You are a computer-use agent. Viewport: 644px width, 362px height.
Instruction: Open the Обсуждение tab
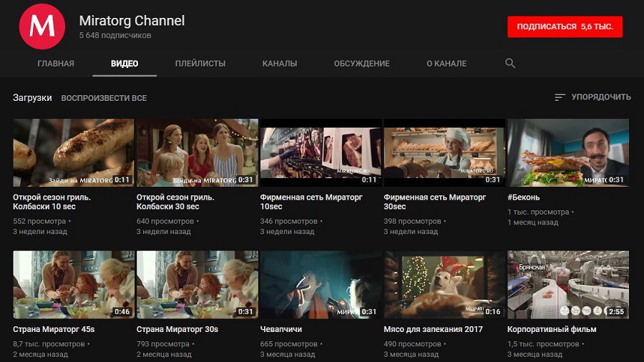[x=361, y=64]
